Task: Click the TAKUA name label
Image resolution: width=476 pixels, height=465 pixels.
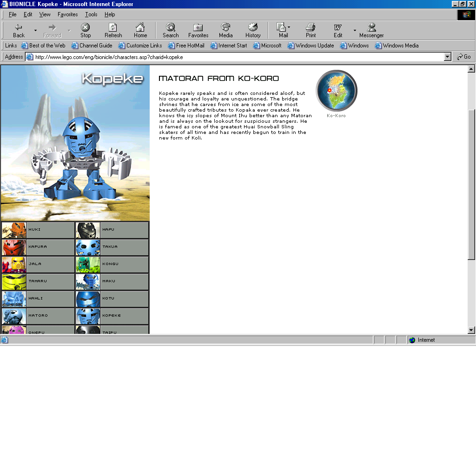Action: tap(110, 246)
